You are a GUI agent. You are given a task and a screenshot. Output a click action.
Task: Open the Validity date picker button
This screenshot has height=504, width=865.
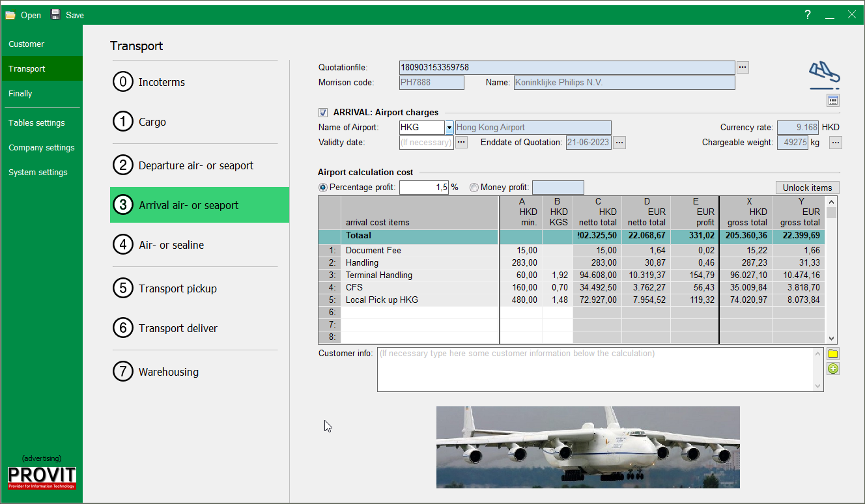coord(461,143)
